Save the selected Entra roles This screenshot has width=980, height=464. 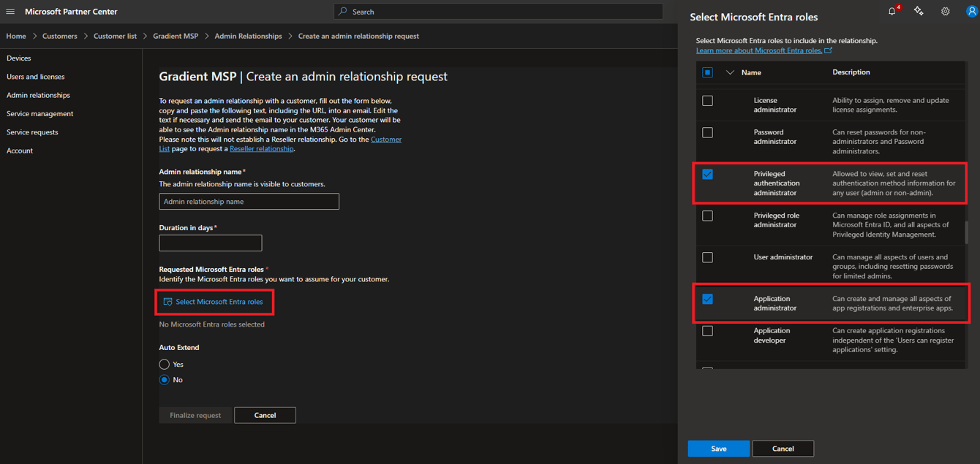[718, 448]
